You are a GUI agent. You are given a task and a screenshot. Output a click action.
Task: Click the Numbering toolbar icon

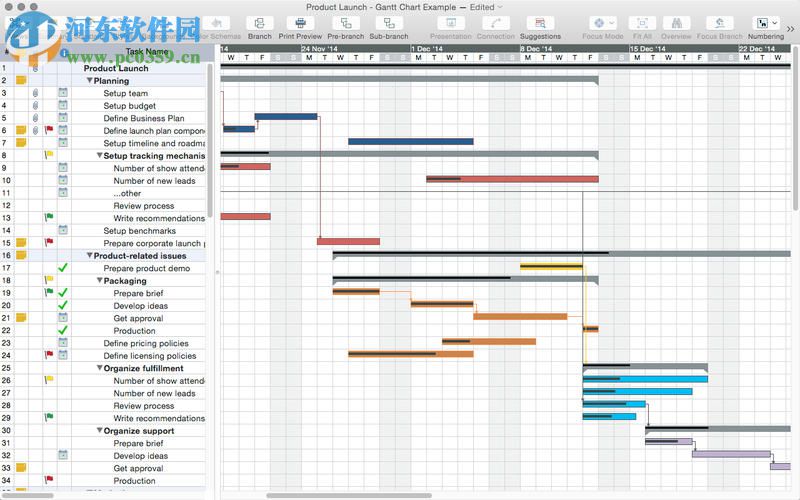point(762,23)
